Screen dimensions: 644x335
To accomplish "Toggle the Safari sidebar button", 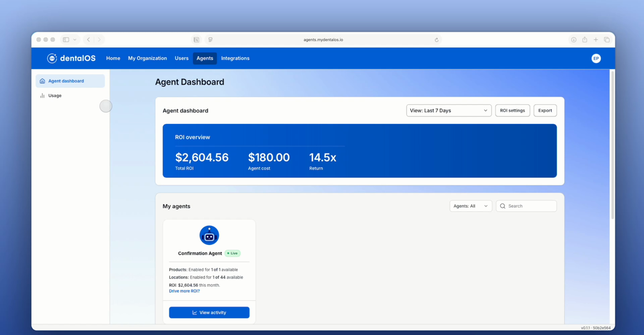I will point(66,40).
